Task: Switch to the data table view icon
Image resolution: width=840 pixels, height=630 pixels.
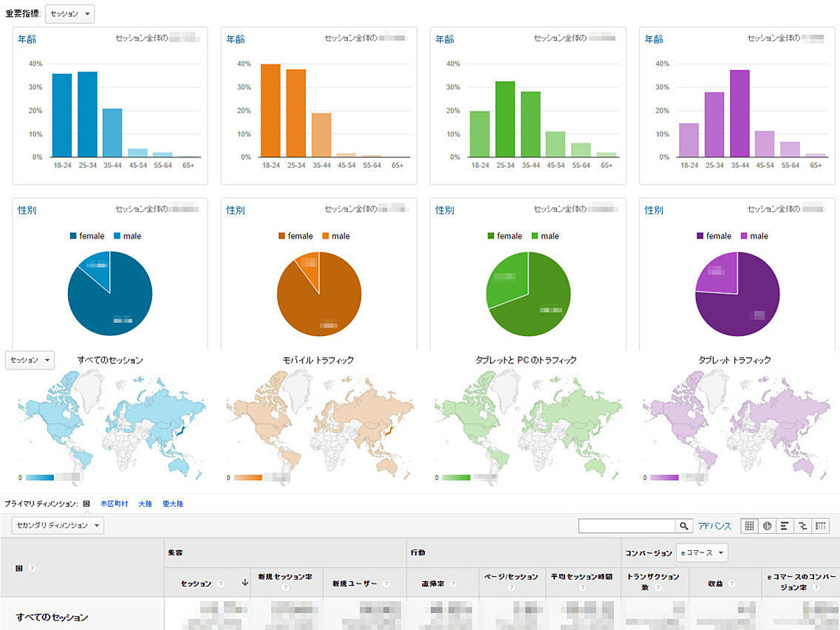Action: tap(750, 526)
